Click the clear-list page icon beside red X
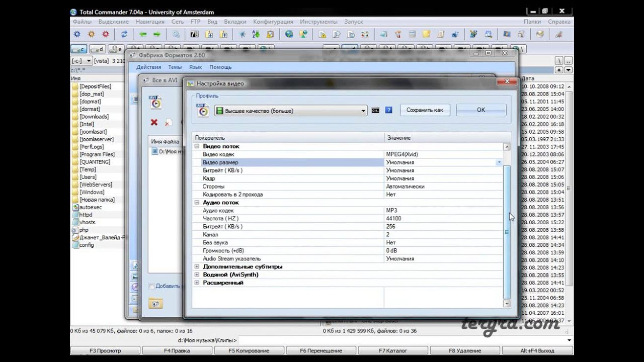The image size is (644, 362). [x=169, y=122]
